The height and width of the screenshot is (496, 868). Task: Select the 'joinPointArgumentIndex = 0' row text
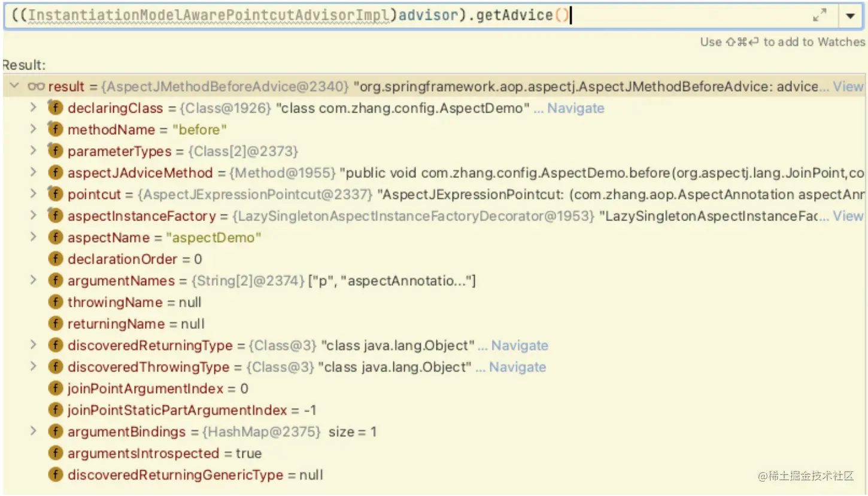coord(157,389)
